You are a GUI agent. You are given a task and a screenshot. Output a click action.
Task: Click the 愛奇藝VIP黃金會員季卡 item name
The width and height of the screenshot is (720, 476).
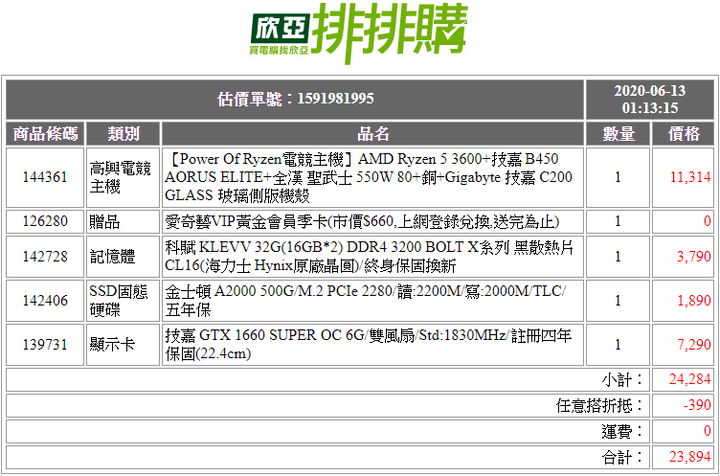362,222
